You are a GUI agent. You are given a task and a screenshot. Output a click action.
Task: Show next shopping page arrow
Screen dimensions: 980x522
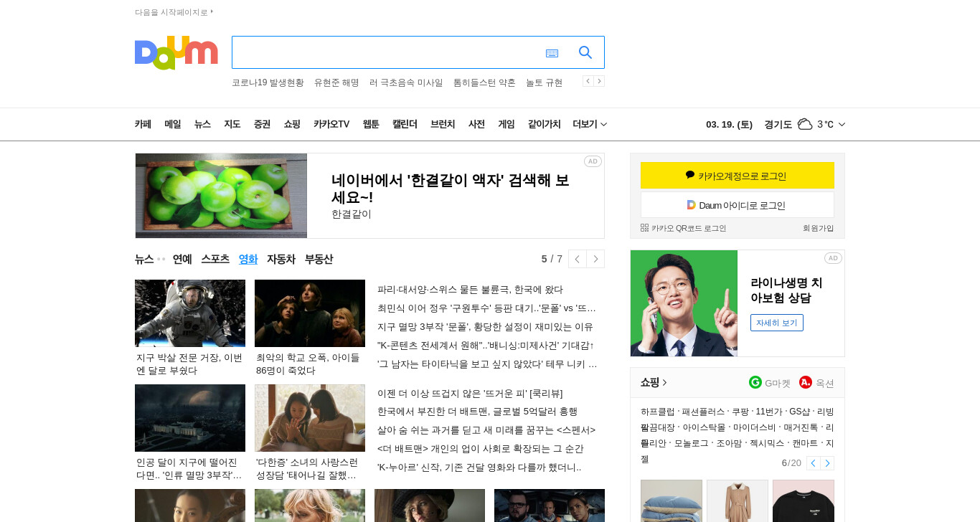coord(827,463)
